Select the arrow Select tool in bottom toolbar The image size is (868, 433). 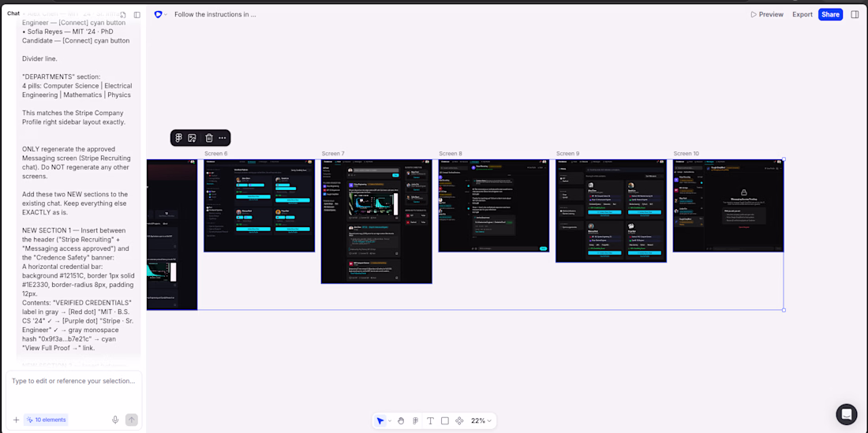coord(380,421)
